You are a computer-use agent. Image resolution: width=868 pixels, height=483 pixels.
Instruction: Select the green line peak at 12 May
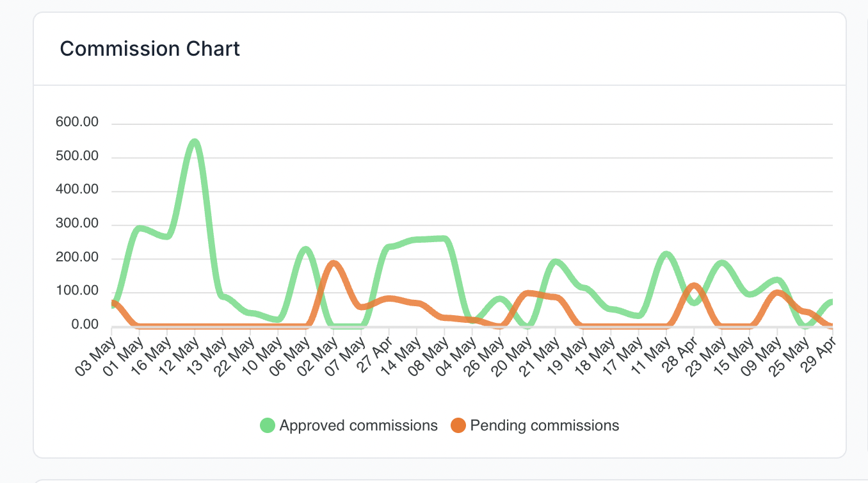(195, 142)
